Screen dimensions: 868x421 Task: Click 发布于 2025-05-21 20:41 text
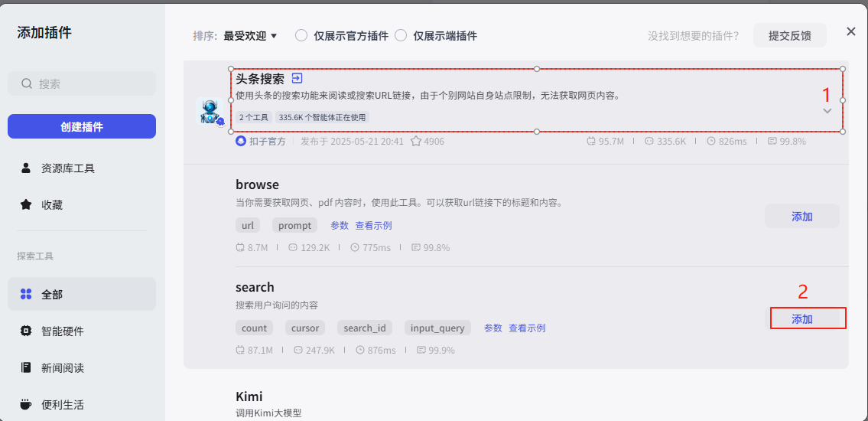click(352, 142)
